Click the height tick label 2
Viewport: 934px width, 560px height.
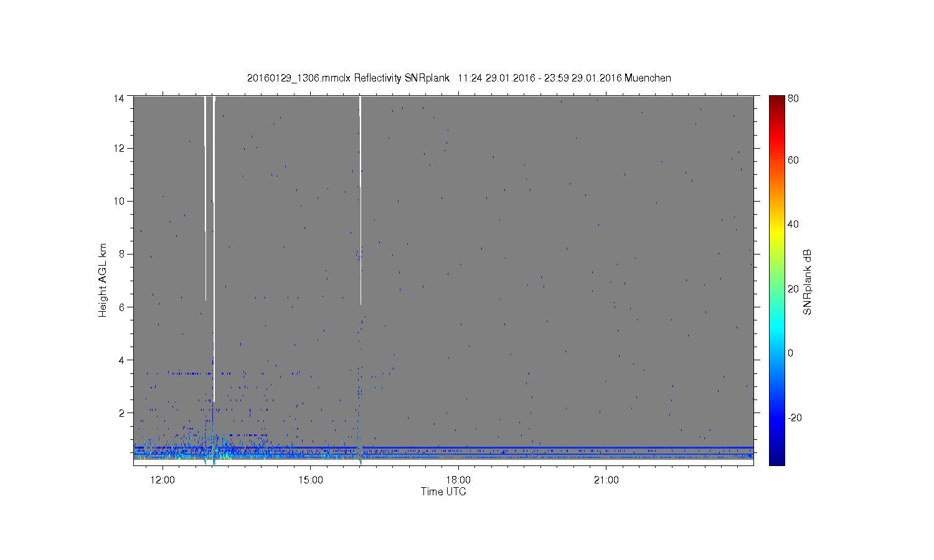coord(121,413)
